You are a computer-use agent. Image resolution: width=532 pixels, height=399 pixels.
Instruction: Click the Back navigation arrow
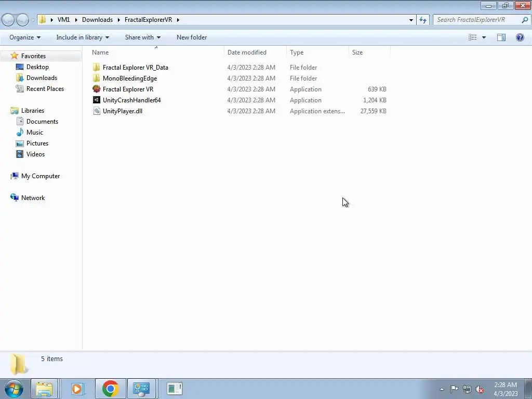8,20
